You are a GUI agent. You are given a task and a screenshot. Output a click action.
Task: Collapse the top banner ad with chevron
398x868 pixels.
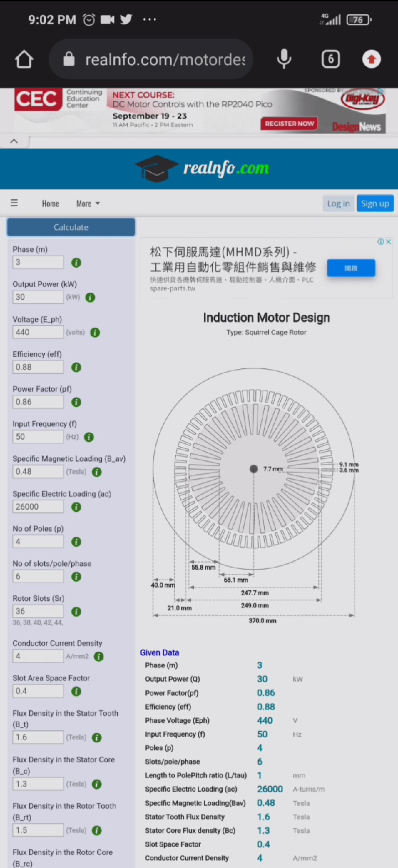pos(14,141)
